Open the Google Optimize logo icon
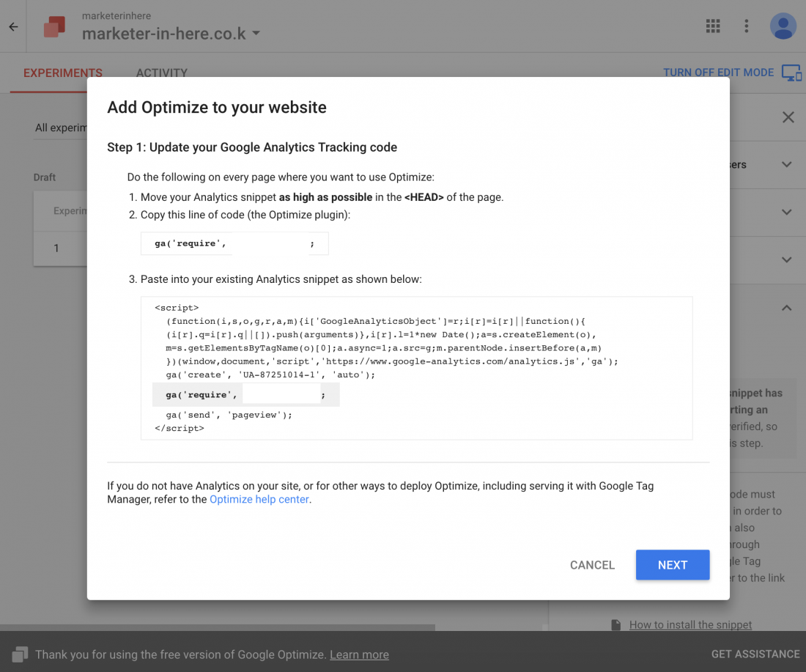Screen dimensions: 806x672 point(54,26)
